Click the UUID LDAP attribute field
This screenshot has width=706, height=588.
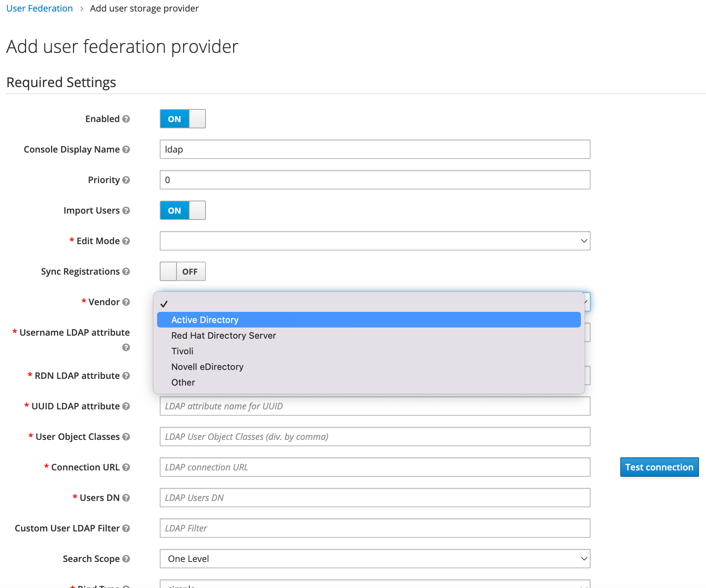click(x=375, y=406)
